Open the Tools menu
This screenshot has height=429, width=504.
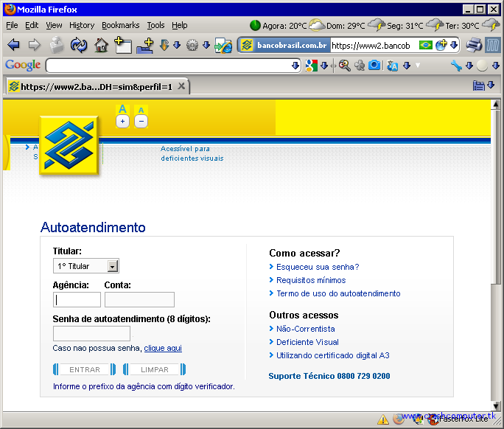[155, 25]
